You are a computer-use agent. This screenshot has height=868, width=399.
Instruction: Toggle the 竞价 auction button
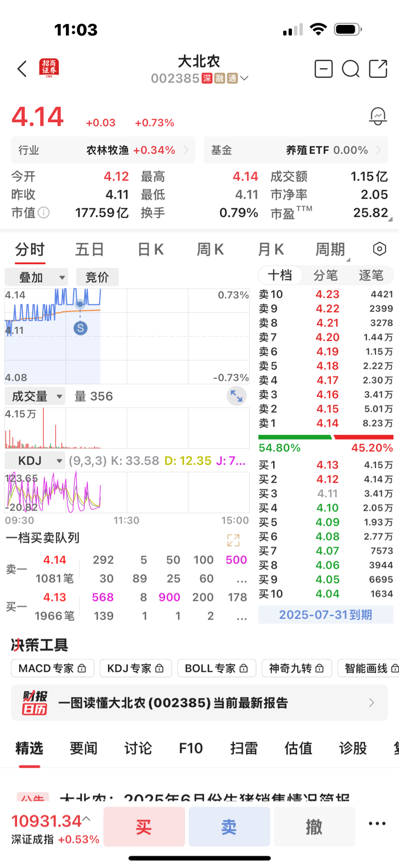click(x=97, y=277)
